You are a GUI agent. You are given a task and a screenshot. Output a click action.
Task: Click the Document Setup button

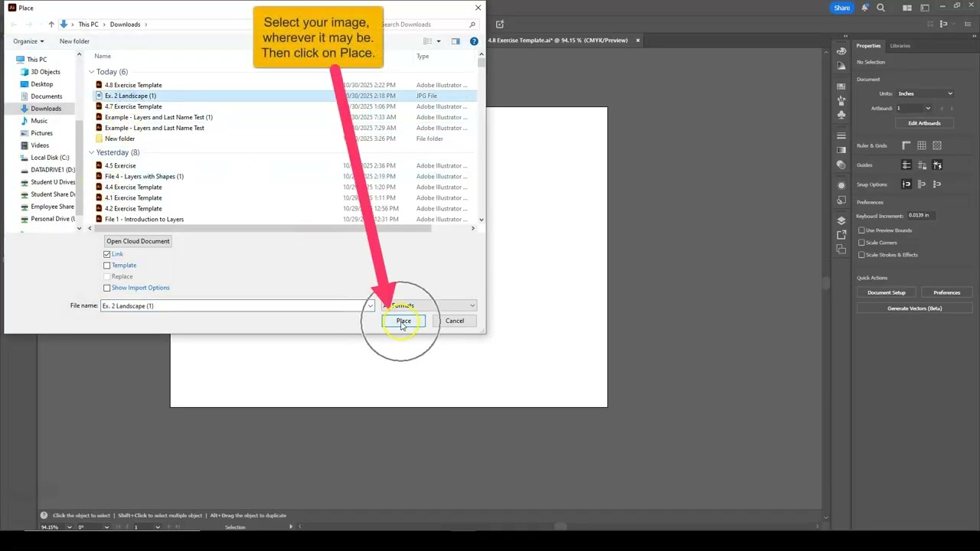point(887,292)
